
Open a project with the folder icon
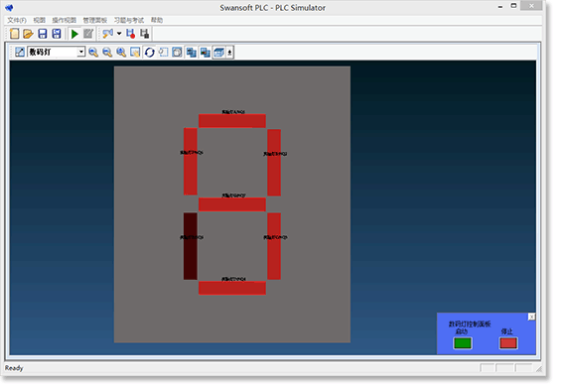pyautogui.click(x=28, y=34)
